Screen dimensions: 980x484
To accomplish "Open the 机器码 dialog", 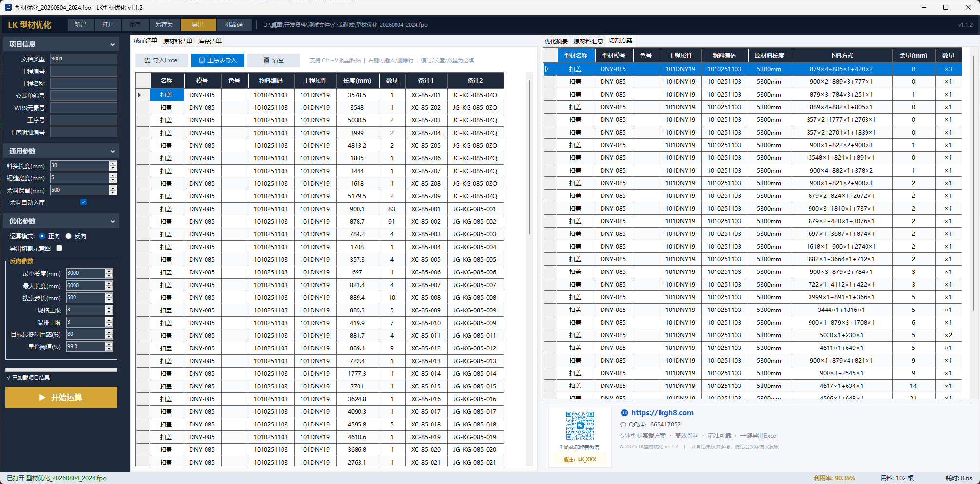I will point(234,25).
